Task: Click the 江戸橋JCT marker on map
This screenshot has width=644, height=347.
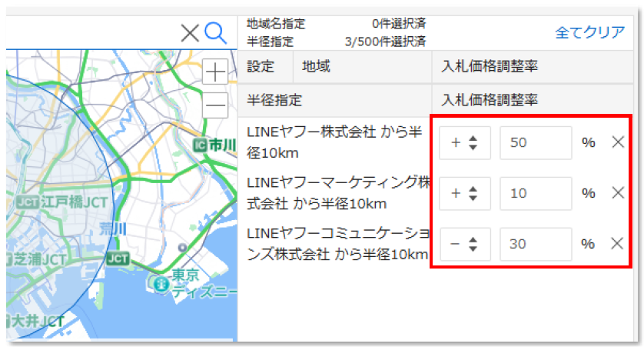Action: pyautogui.click(x=61, y=202)
